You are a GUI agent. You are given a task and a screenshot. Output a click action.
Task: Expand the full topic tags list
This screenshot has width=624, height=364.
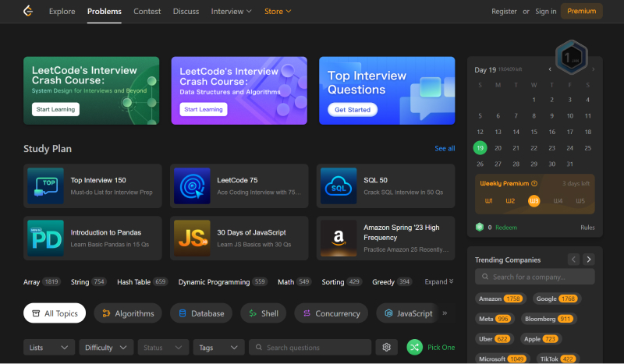coord(439,281)
